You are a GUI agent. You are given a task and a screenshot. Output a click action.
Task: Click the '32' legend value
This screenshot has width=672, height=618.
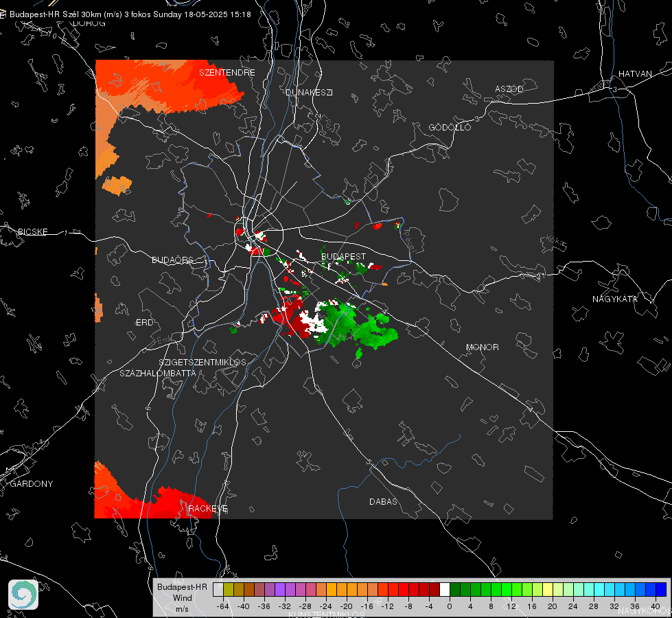point(614,606)
